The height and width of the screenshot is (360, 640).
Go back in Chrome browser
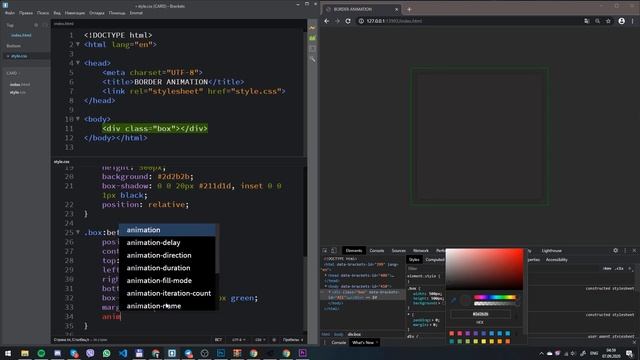pos(327,21)
